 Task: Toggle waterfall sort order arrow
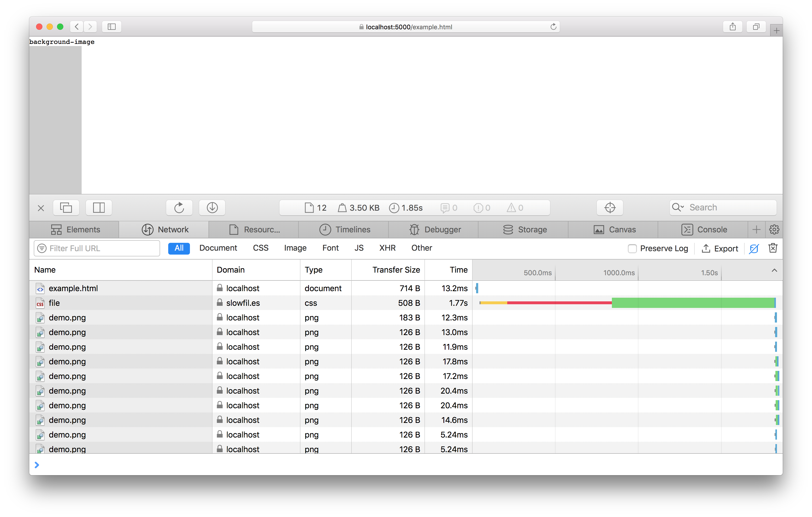(x=774, y=270)
